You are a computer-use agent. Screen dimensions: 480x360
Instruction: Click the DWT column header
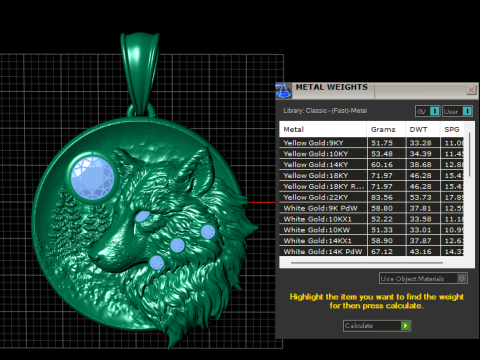coord(423,129)
